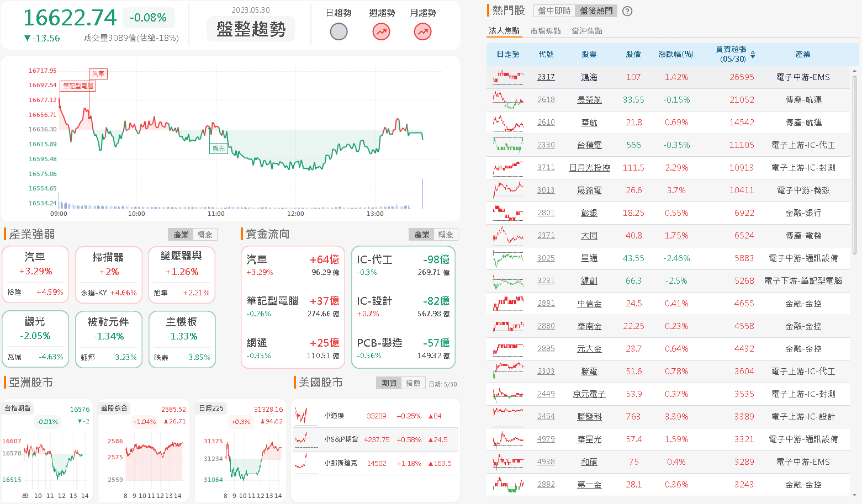
Task: Open the hot stocks help question-mark icon
Action: [x=627, y=11]
